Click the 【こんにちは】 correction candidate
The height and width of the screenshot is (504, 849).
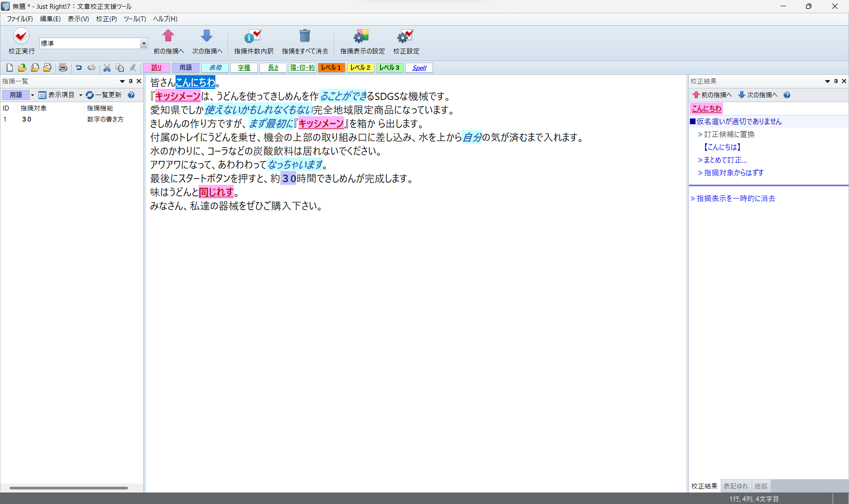[722, 147]
